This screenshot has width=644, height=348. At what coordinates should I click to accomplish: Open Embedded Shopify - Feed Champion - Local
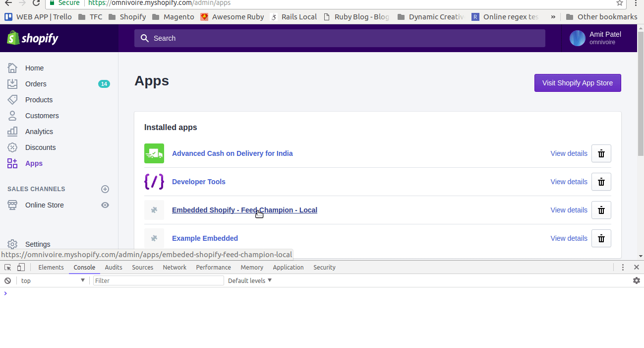[244, 210]
